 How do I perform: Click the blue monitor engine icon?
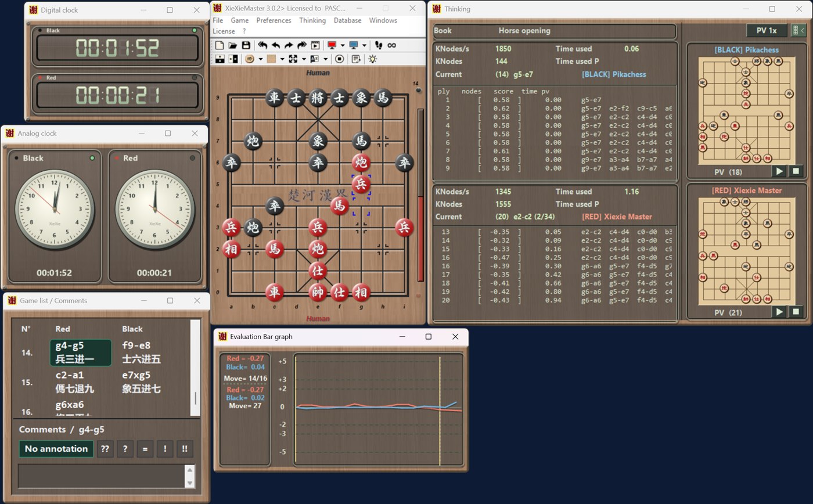click(354, 45)
